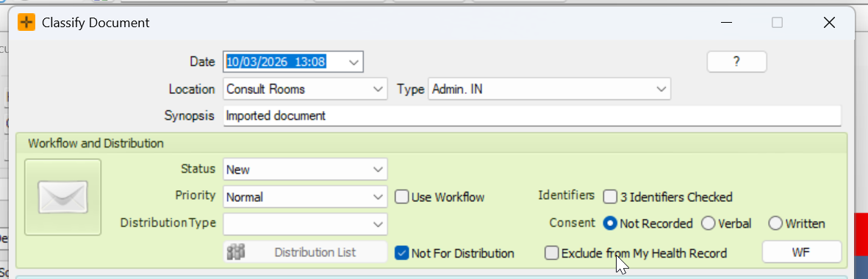Screen dimensions: 868x279
Task: Open the Distribution List button
Action: coord(305,253)
